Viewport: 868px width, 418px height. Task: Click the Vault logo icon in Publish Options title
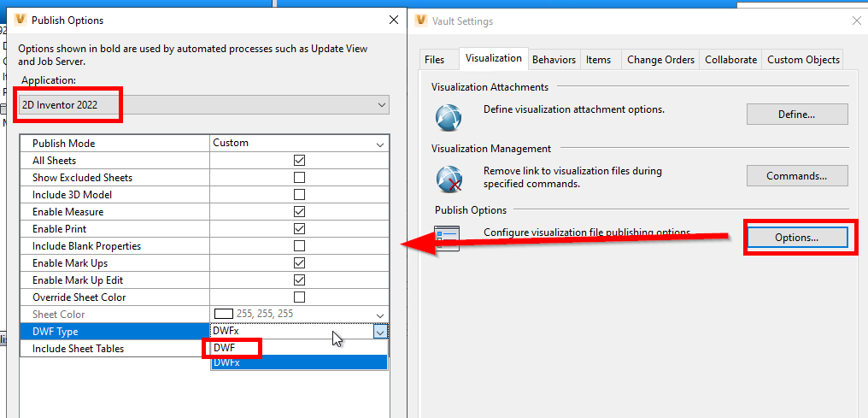(x=21, y=21)
